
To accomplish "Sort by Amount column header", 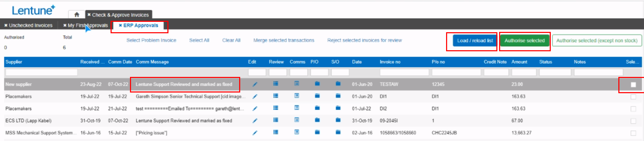I will click(x=519, y=62).
